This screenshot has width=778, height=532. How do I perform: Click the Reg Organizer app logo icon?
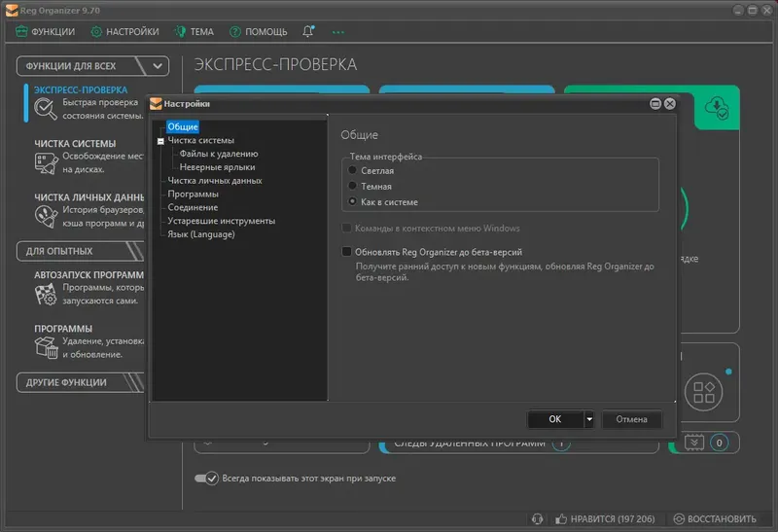point(12,11)
